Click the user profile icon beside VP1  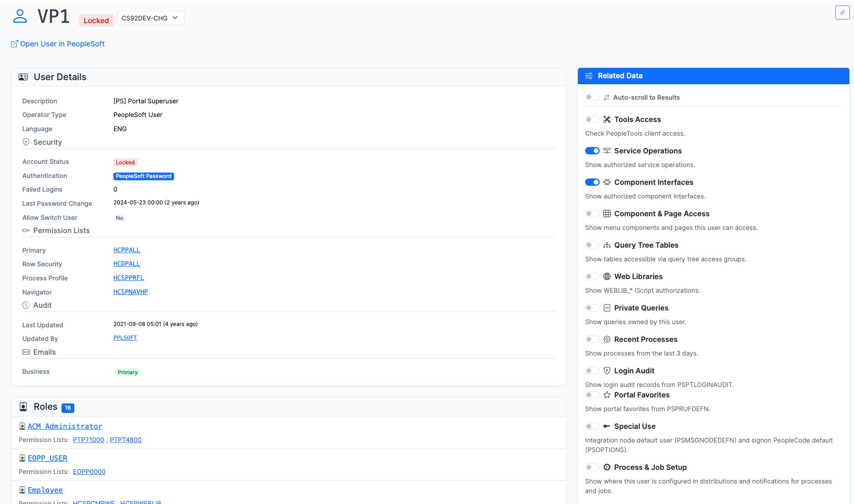pos(20,16)
